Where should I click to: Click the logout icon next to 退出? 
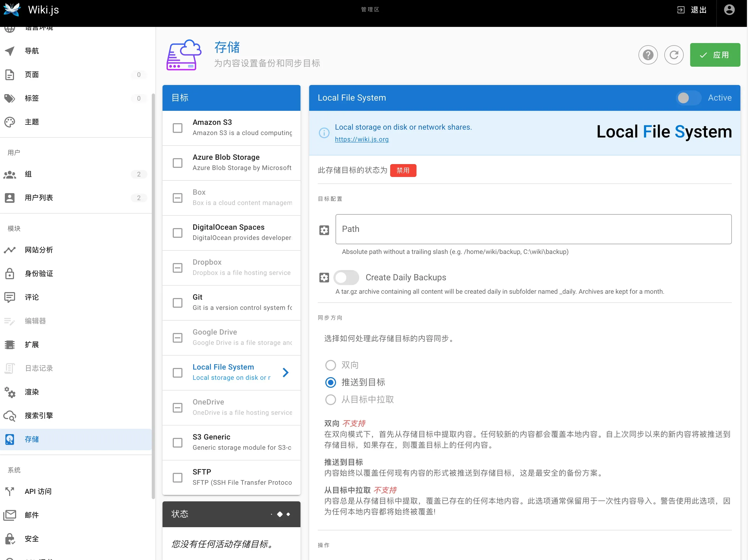pyautogui.click(x=681, y=10)
